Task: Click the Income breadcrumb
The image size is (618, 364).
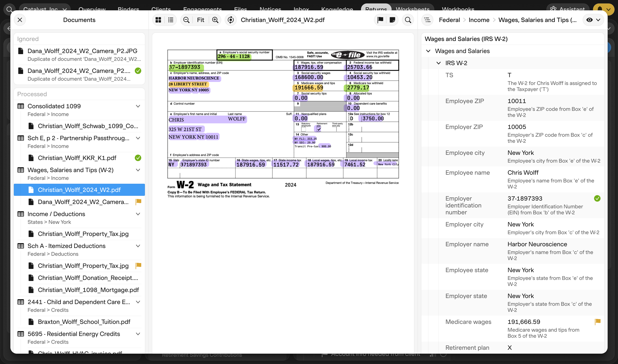Action: [x=479, y=20]
